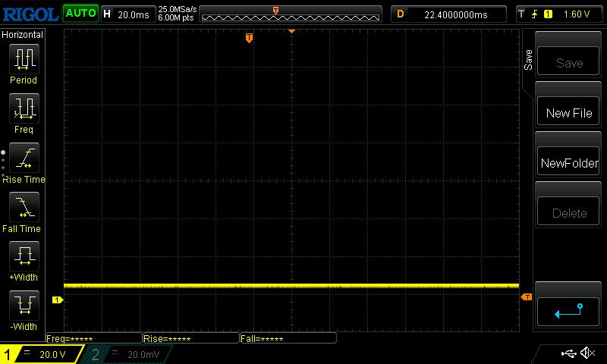Select the -Width measurement icon
Screen dimensions: 607x364
click(x=24, y=305)
